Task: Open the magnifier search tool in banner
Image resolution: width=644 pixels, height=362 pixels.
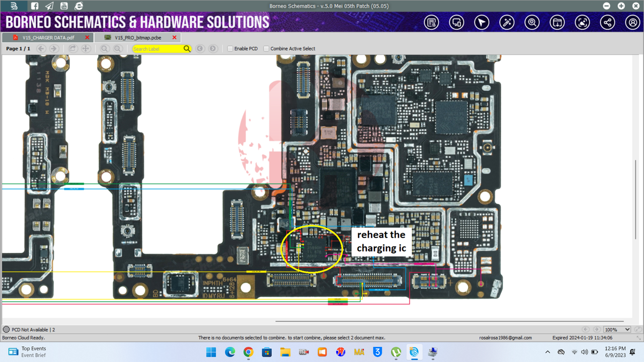Action: [532, 23]
